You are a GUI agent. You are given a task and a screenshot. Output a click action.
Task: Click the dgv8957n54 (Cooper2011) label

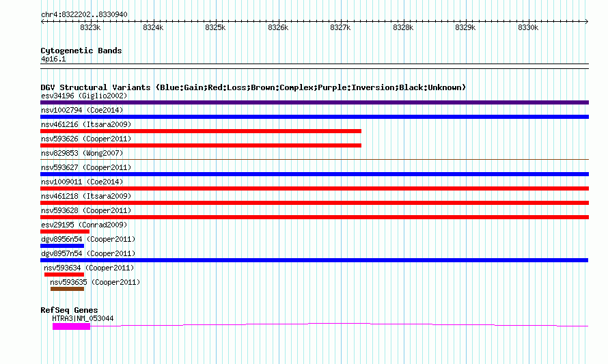point(88,253)
